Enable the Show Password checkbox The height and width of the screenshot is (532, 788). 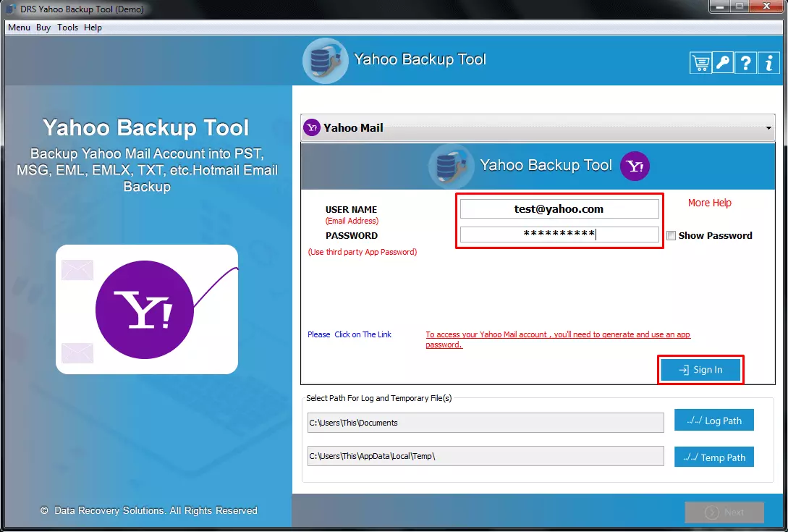coord(671,236)
